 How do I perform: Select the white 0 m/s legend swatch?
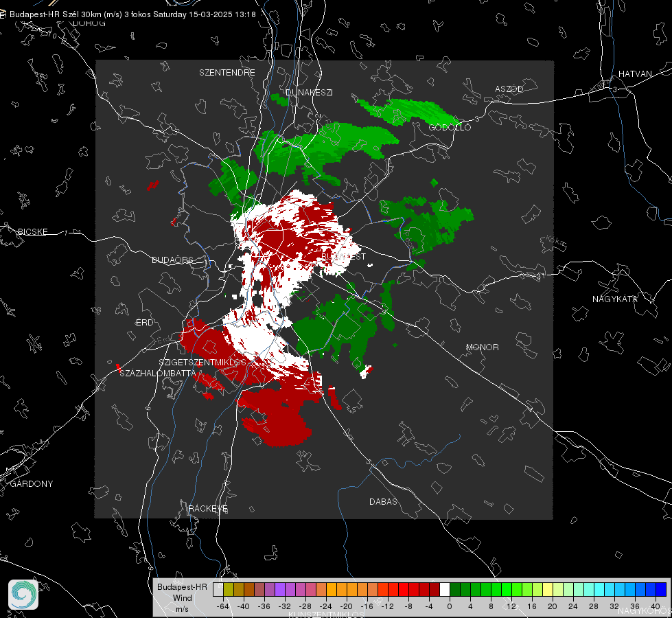[445, 589]
